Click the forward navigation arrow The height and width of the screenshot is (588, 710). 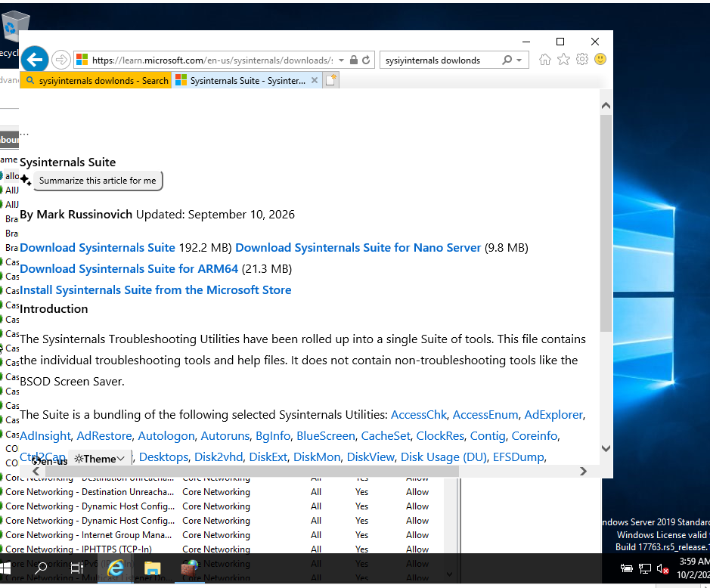coord(60,60)
